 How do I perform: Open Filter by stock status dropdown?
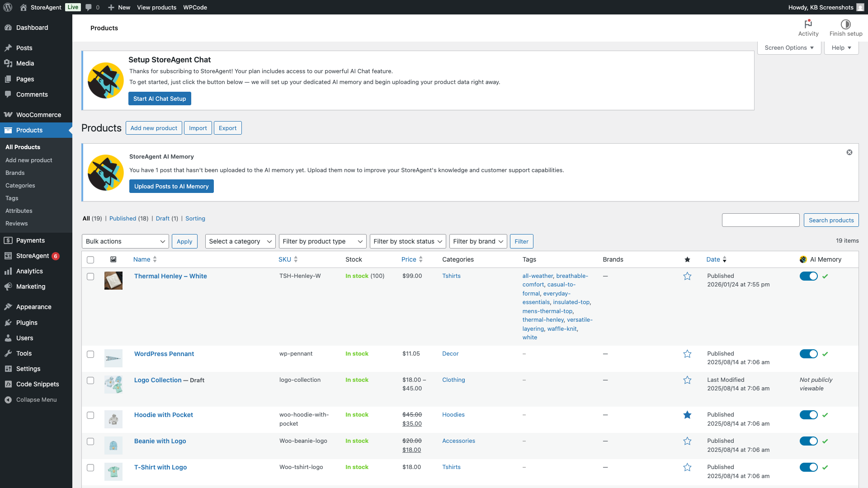[408, 241]
